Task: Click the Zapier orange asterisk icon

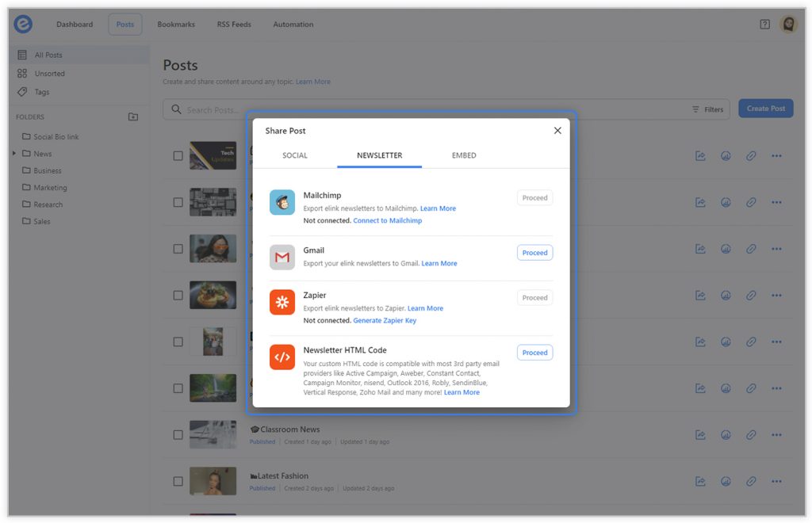Action: coord(282,302)
